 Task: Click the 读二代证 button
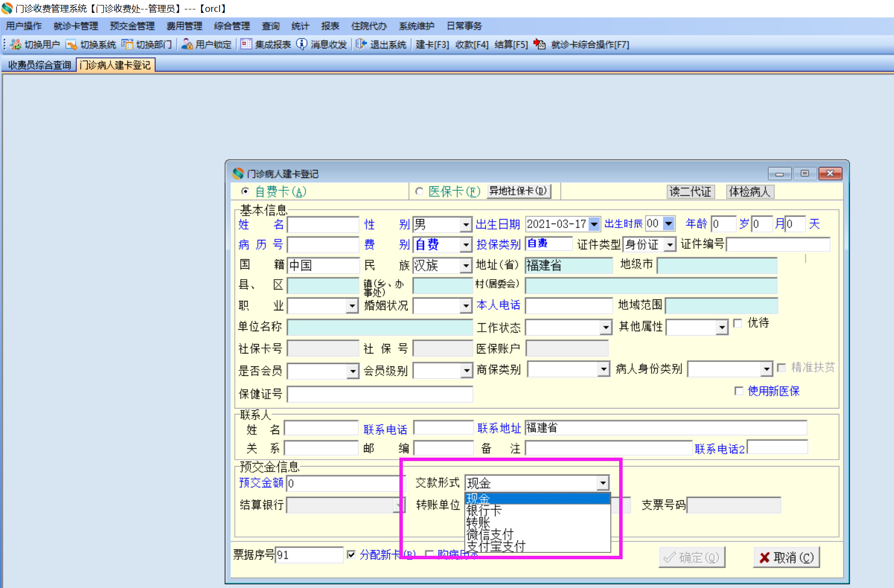point(691,192)
